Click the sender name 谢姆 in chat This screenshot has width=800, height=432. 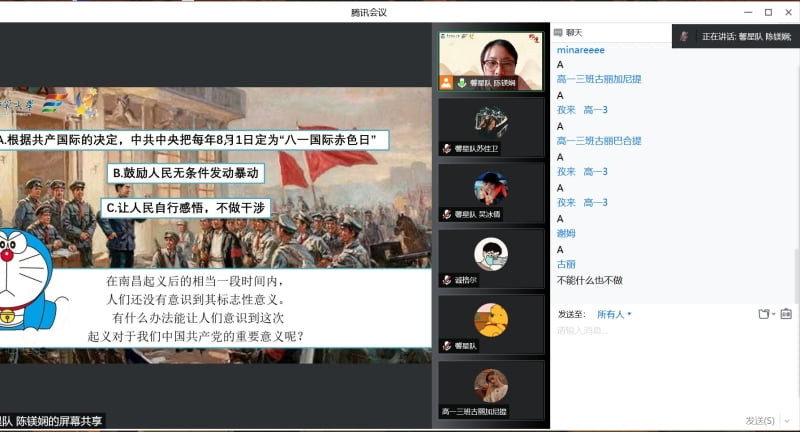566,234
